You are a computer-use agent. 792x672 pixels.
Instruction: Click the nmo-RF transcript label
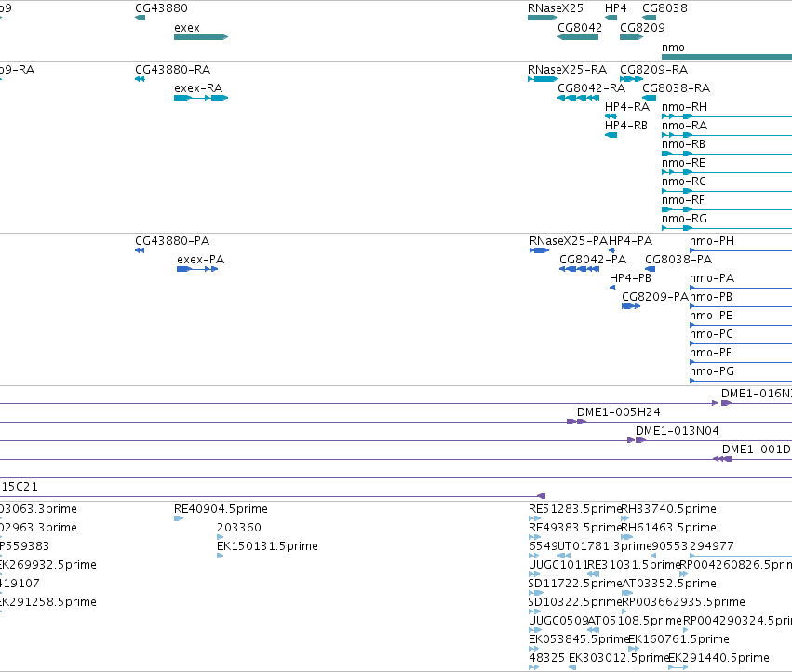[x=683, y=201]
